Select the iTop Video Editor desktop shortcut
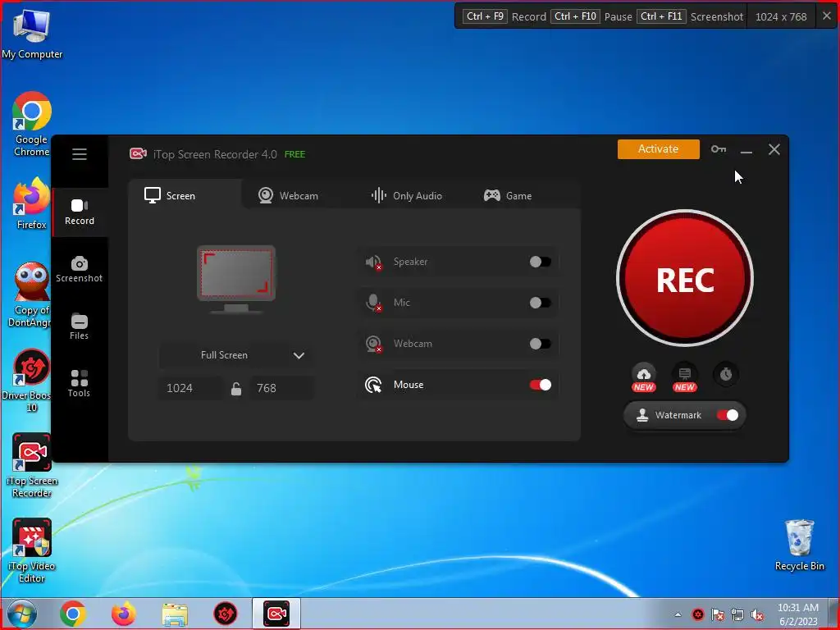Image resolution: width=840 pixels, height=630 pixels. [32, 550]
